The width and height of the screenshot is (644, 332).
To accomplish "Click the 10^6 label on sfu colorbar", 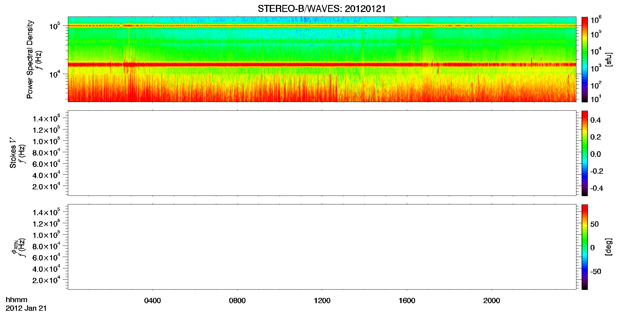I will (x=596, y=20).
